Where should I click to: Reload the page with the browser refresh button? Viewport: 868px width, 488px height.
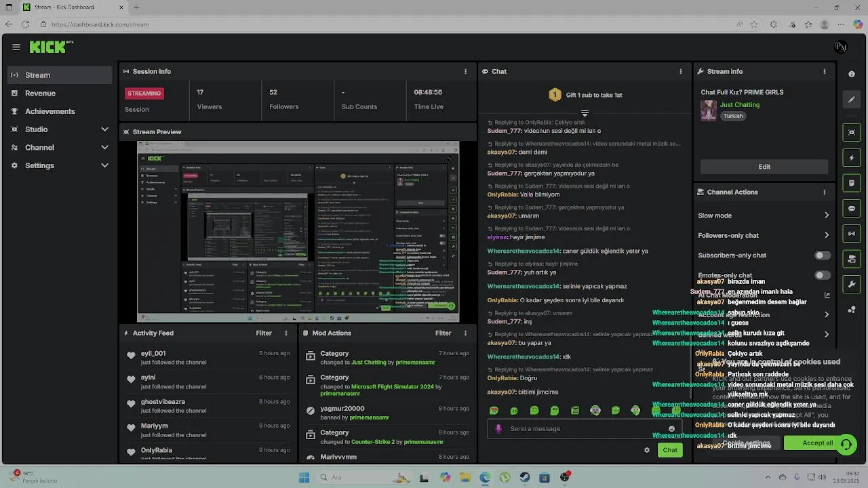tap(25, 24)
